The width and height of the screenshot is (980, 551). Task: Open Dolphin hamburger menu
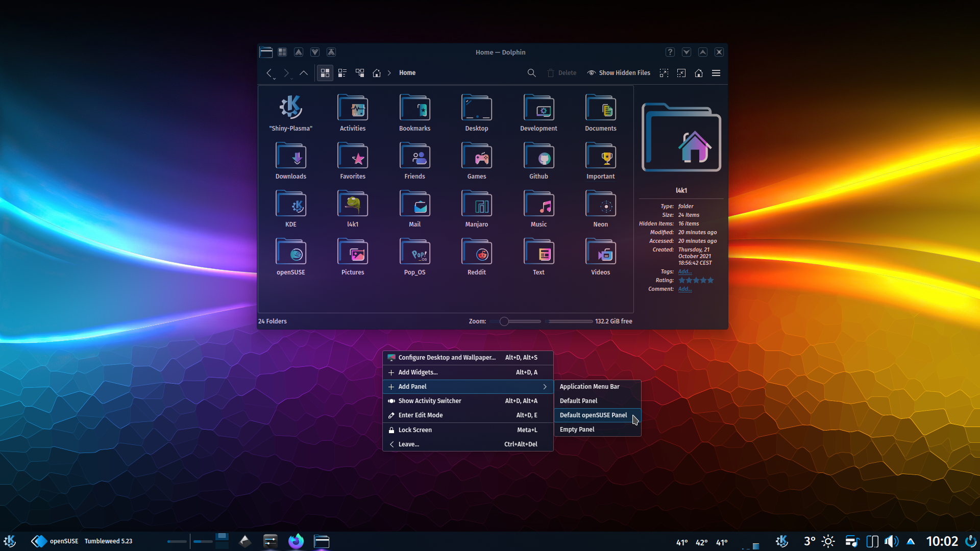pos(716,73)
